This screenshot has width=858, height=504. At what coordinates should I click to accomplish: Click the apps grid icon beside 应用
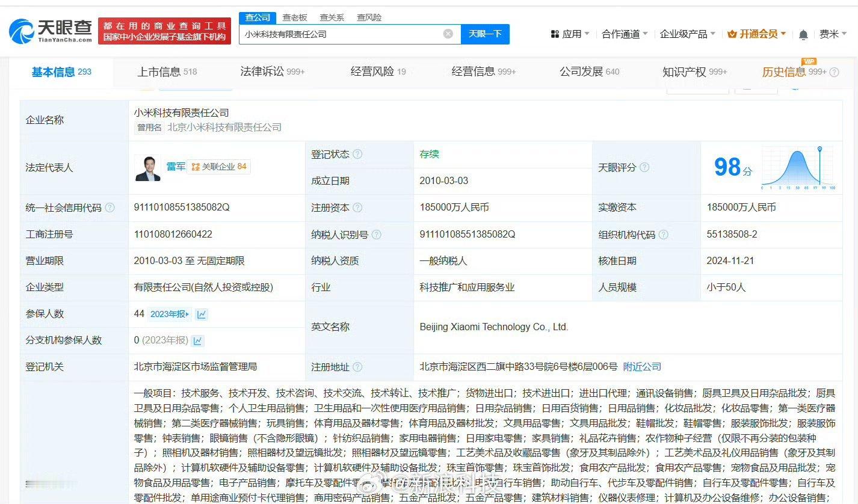click(x=555, y=34)
